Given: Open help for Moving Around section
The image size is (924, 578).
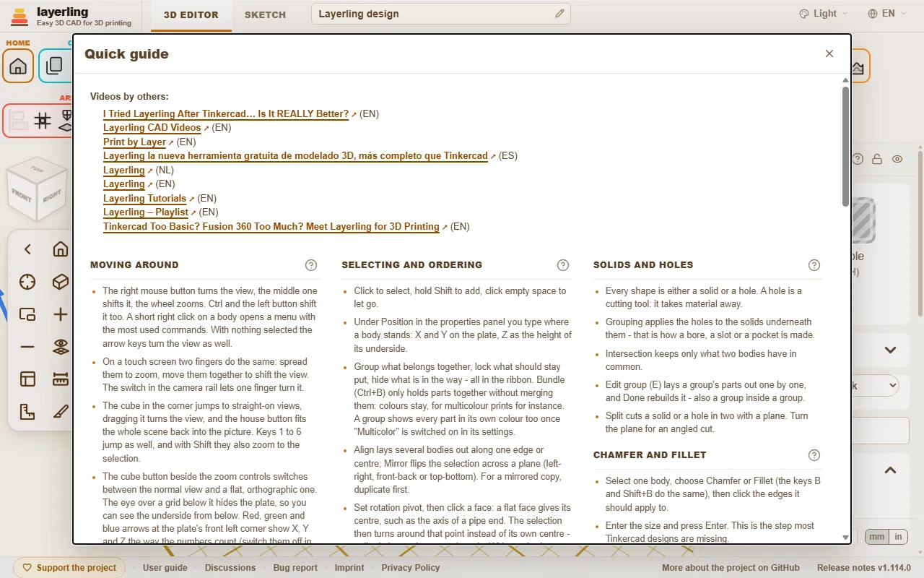Looking at the screenshot, I should pos(311,265).
